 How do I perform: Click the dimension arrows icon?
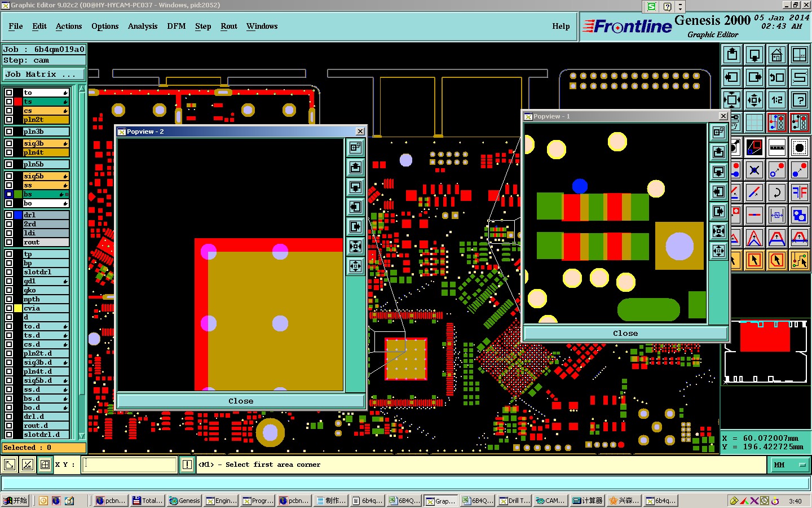(777, 215)
